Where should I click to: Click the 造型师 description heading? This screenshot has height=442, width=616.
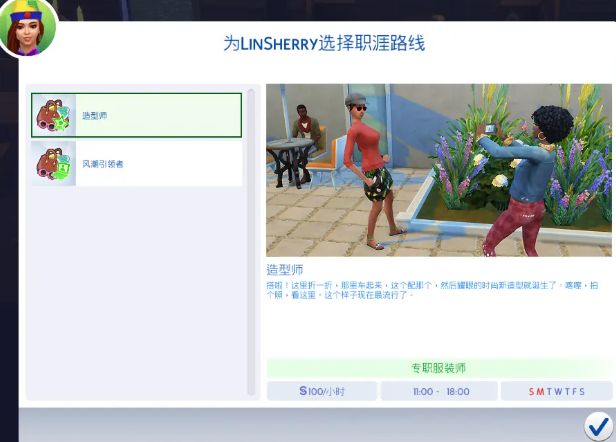[x=285, y=270]
